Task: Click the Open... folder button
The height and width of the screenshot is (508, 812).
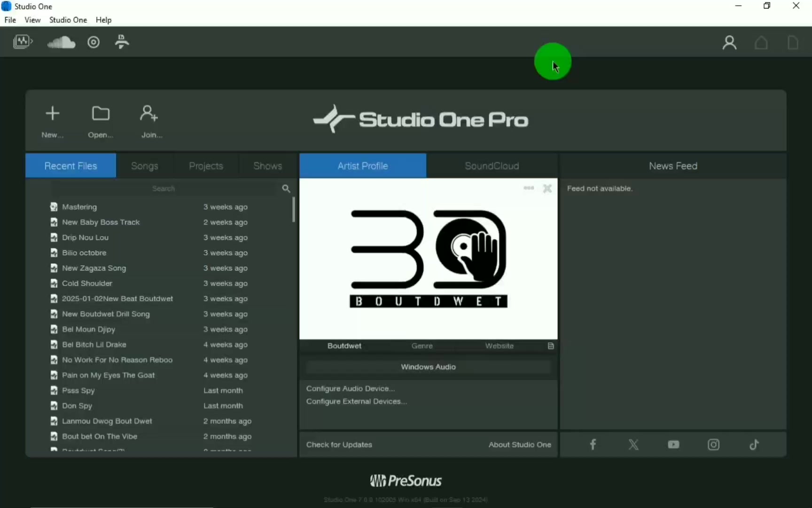Action: tap(101, 122)
